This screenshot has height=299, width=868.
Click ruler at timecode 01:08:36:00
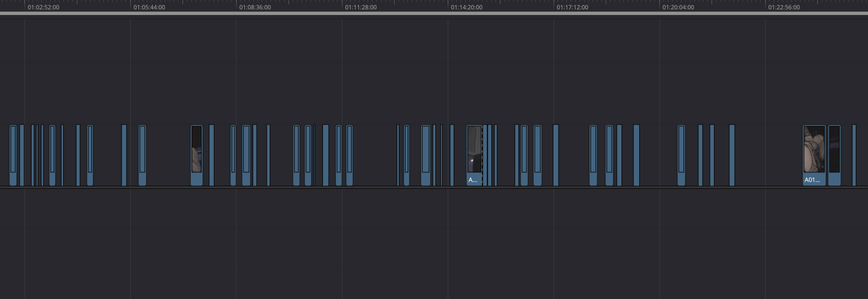(x=255, y=7)
